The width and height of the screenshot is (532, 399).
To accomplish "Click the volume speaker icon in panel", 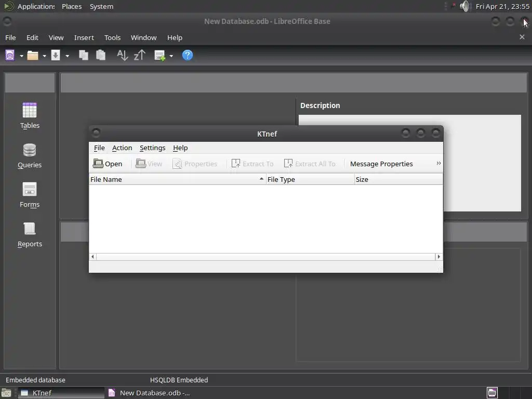I will point(465,6).
